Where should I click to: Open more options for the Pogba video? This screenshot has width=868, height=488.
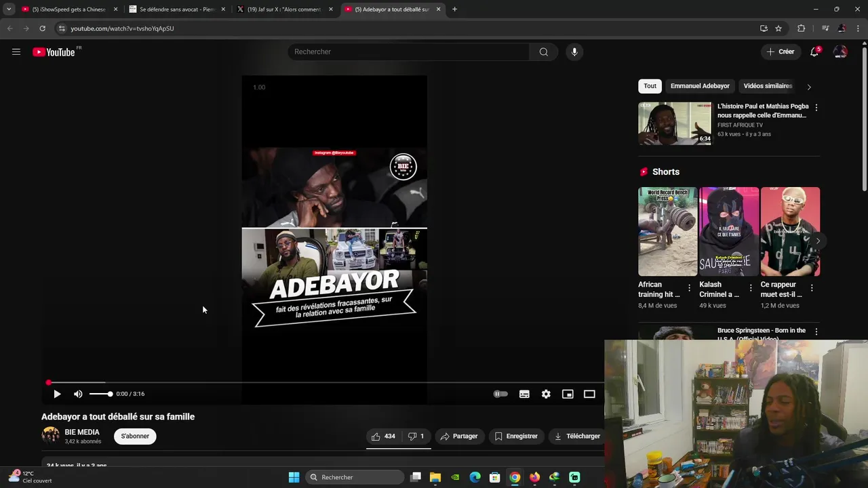[x=816, y=108]
